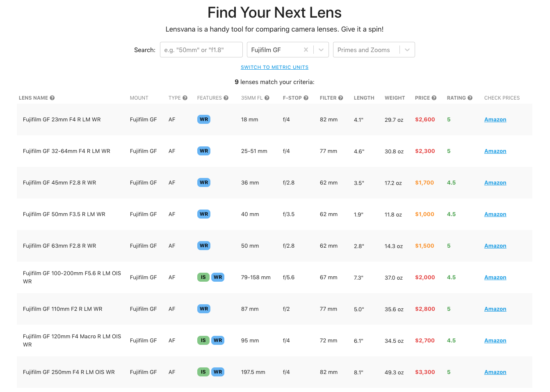Open Amazon link for GF 110mm F2
The width and height of the screenshot is (550, 392).
(x=495, y=309)
